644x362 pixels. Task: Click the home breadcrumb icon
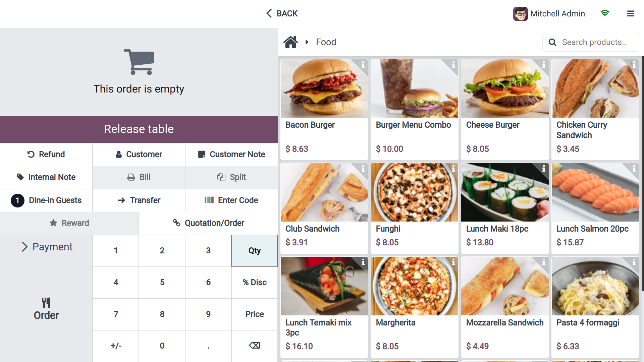point(291,42)
